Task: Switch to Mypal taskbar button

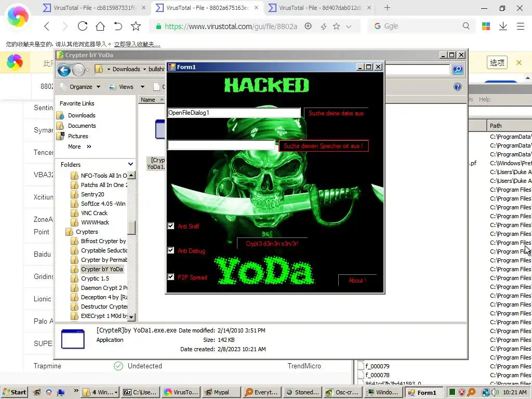Action: click(x=221, y=392)
